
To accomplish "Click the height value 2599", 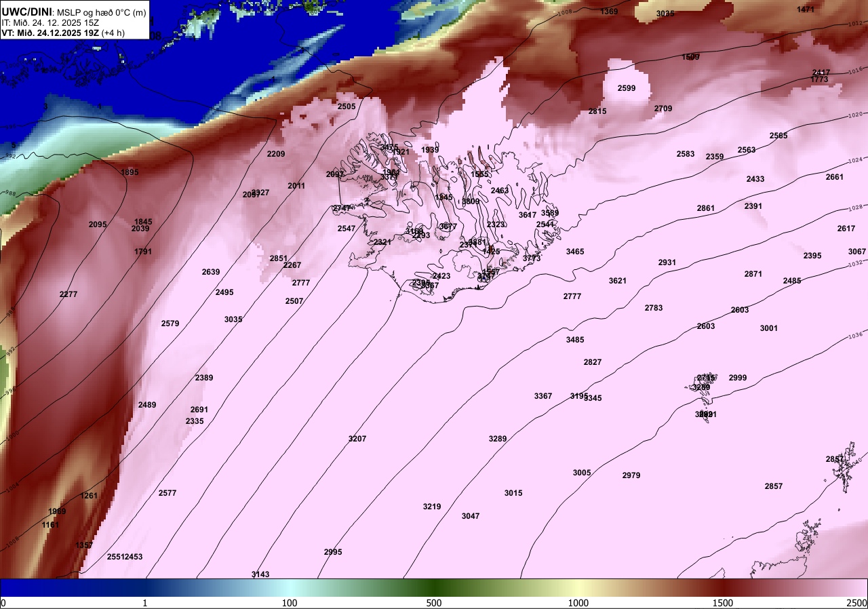I will point(627,88).
